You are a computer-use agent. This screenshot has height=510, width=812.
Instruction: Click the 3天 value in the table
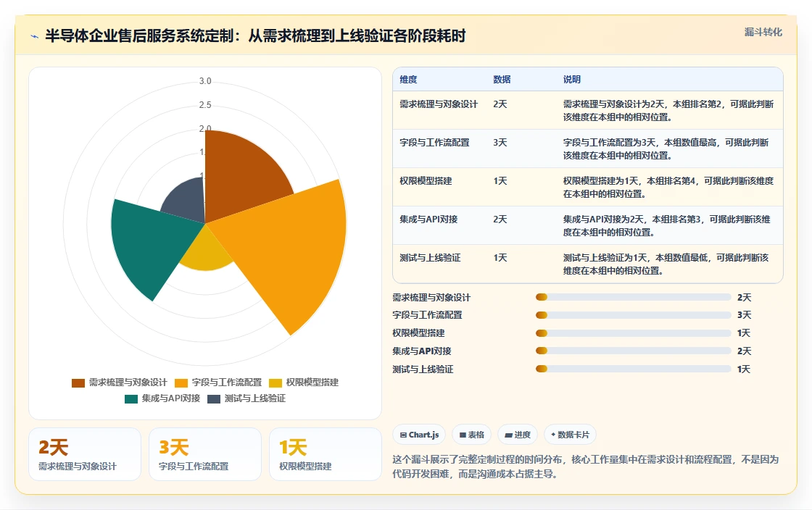(500, 143)
